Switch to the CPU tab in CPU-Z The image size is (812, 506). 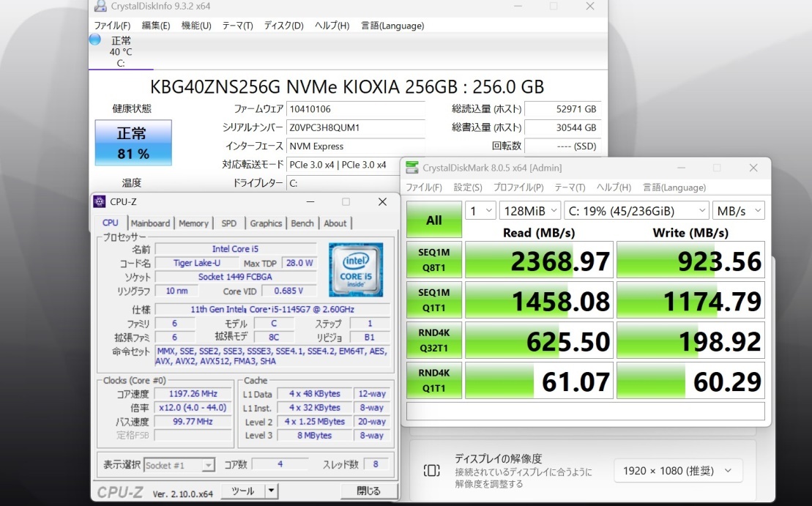point(111,223)
